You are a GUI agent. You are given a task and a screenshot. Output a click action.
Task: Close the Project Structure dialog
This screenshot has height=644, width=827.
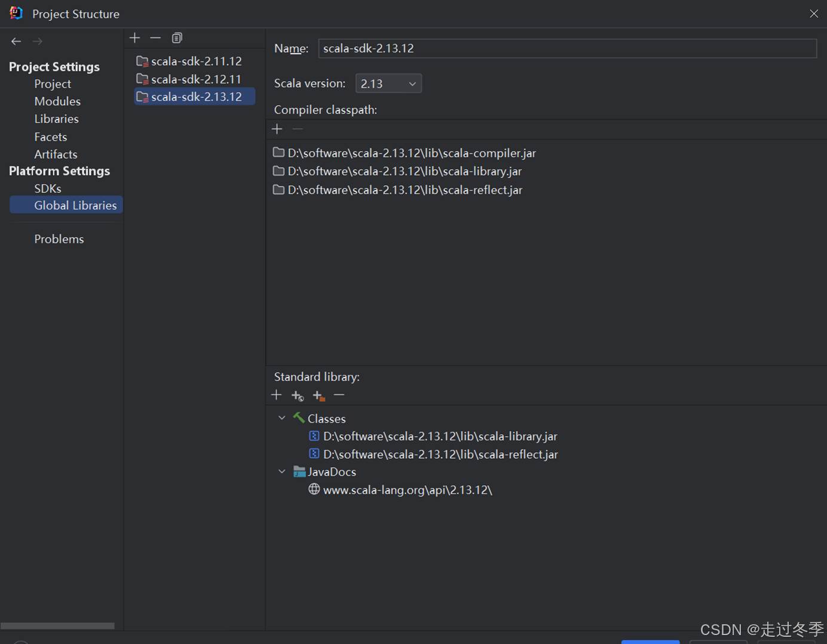pos(814,13)
